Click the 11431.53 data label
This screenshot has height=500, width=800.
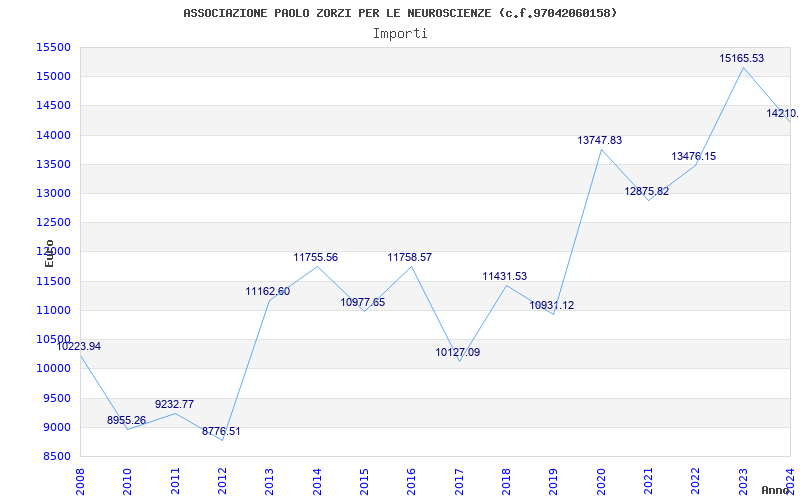coord(505,276)
